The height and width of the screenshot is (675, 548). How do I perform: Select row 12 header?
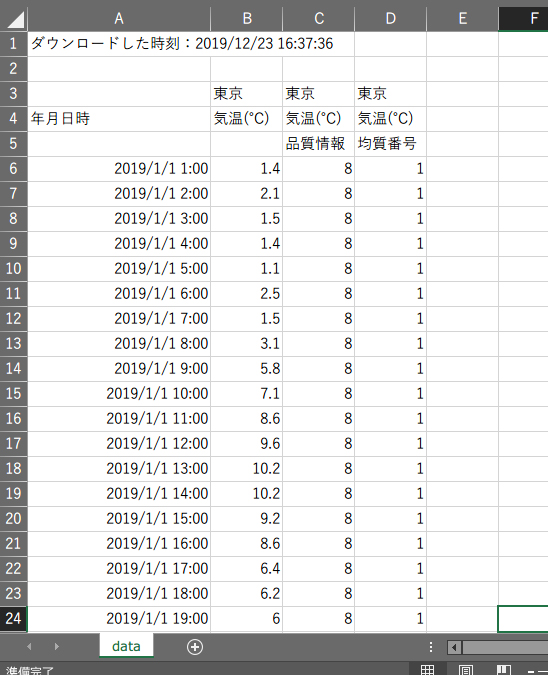click(x=13, y=318)
